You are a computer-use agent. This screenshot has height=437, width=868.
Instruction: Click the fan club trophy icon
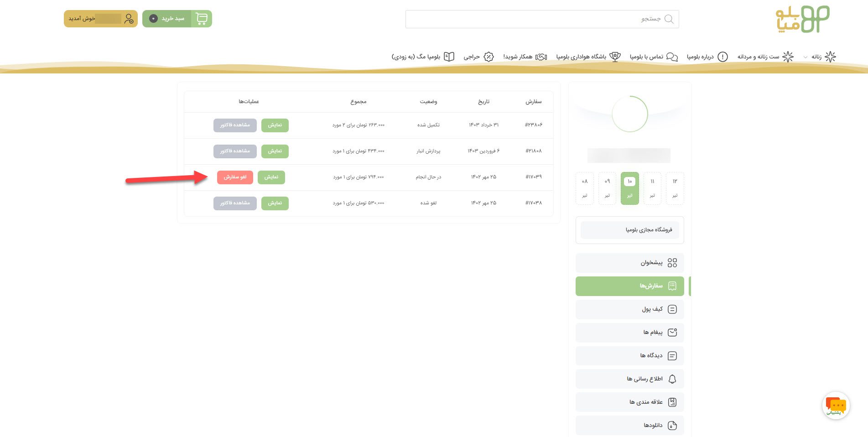coord(615,57)
